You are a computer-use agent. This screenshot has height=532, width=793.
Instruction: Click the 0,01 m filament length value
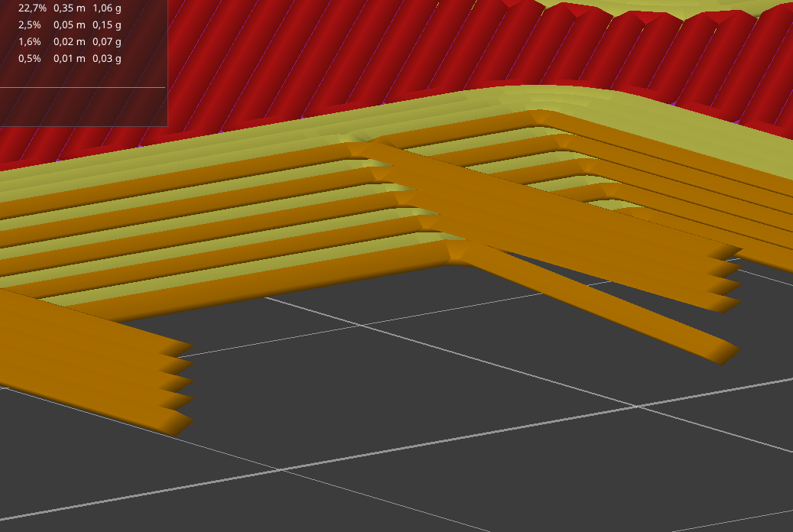point(70,58)
